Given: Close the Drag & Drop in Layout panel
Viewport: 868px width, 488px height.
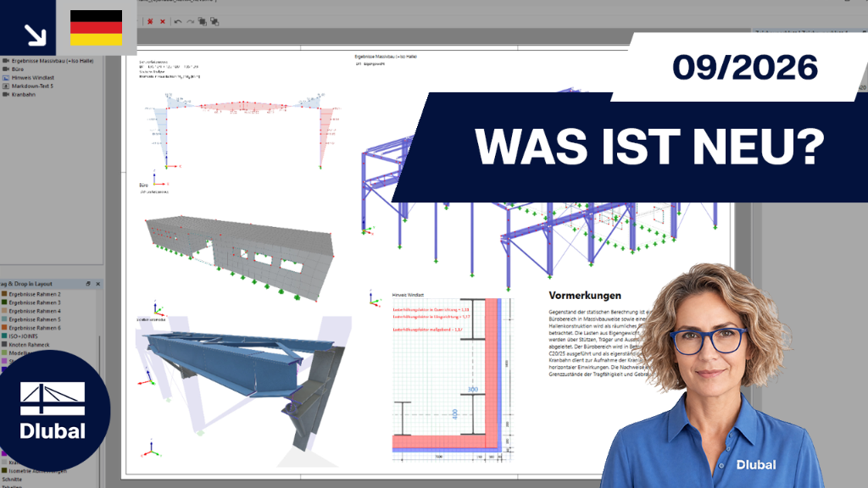Looking at the screenshot, I should (x=98, y=284).
